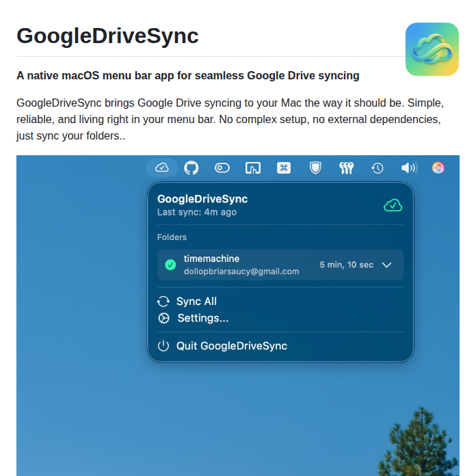
Task: Click the GoogleDriveSync app logo image
Action: 432,49
